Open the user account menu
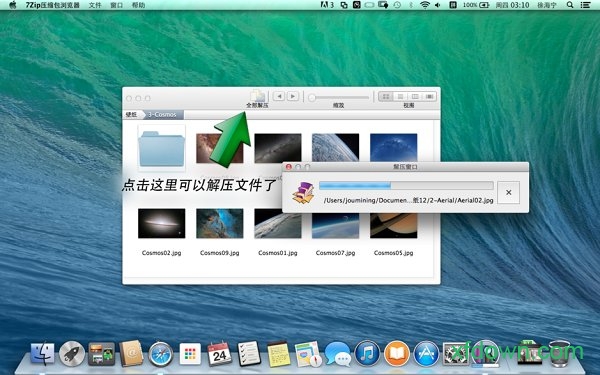 [x=546, y=5]
